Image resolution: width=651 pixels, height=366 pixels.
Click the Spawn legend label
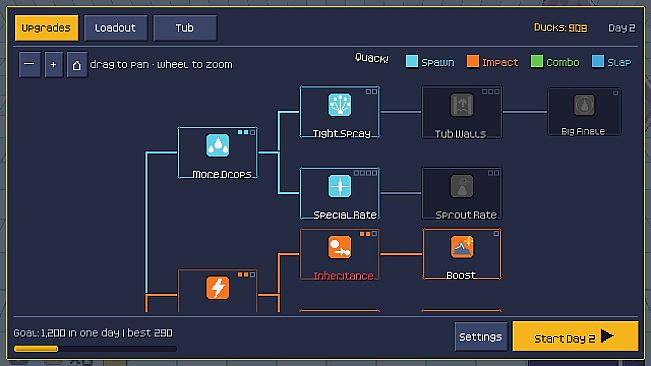click(438, 62)
